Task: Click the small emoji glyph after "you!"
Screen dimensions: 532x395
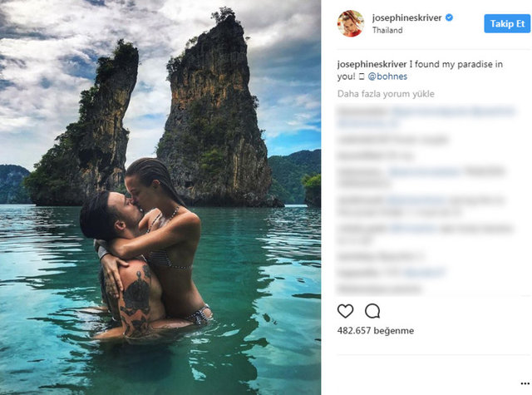Action: [362, 77]
